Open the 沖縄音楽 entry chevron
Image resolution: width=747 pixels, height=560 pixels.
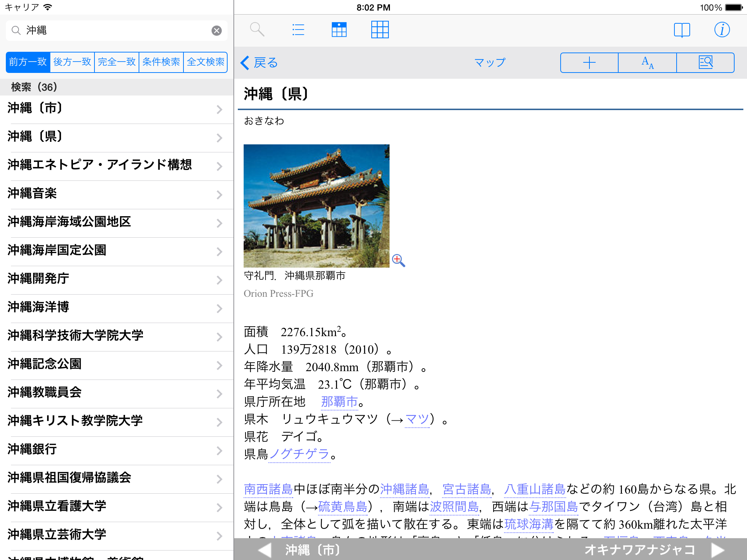point(219,195)
